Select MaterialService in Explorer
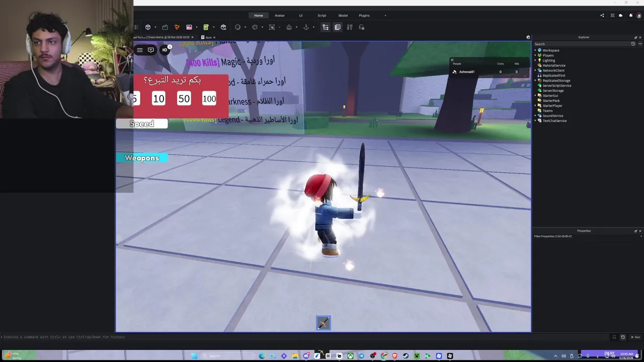644x362 pixels. [x=553, y=65]
